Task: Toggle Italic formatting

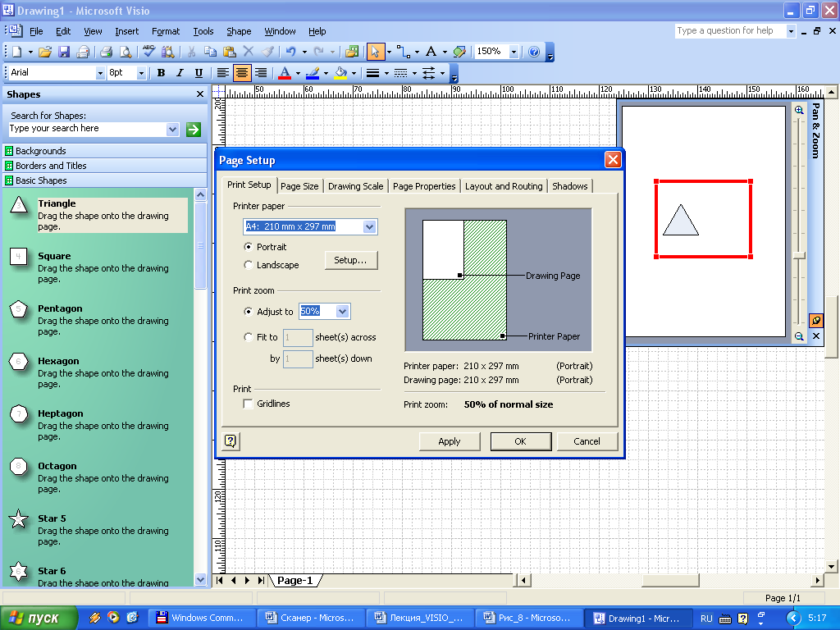Action: (x=180, y=73)
